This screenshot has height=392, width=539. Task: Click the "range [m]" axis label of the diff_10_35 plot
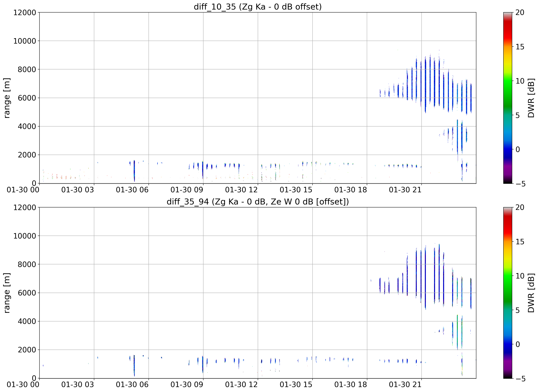7,98
